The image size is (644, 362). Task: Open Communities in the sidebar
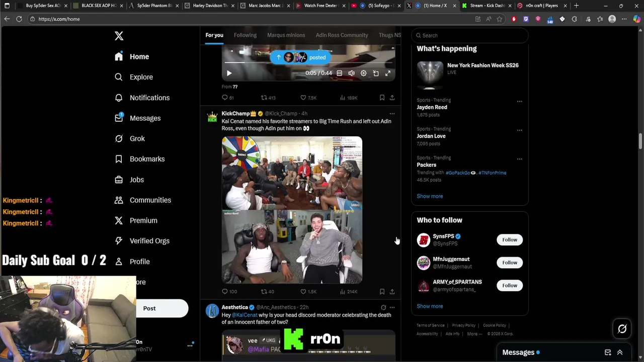point(143,200)
